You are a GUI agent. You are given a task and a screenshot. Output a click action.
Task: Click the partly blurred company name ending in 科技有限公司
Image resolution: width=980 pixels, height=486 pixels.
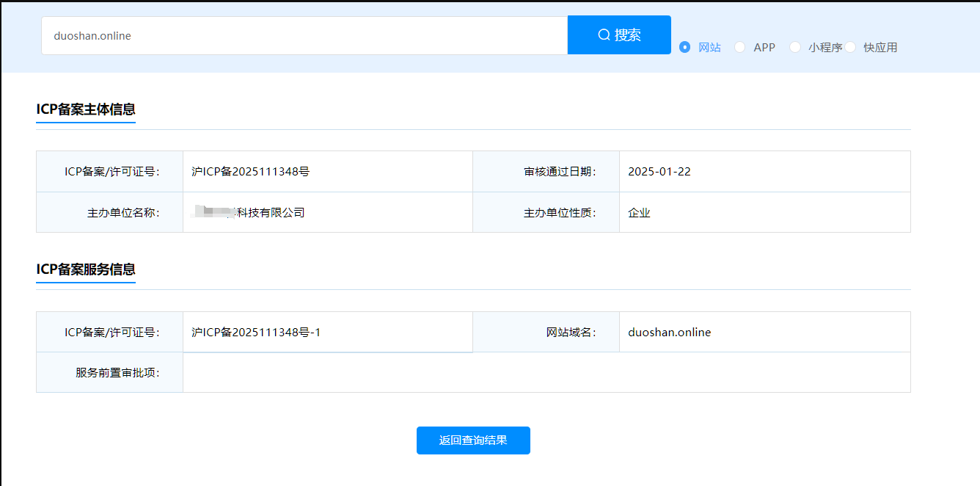(248, 213)
